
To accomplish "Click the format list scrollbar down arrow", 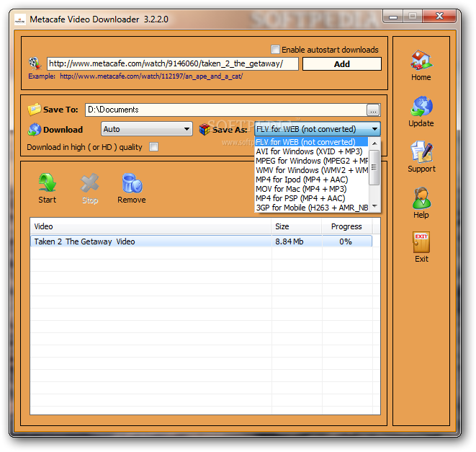I will click(374, 206).
